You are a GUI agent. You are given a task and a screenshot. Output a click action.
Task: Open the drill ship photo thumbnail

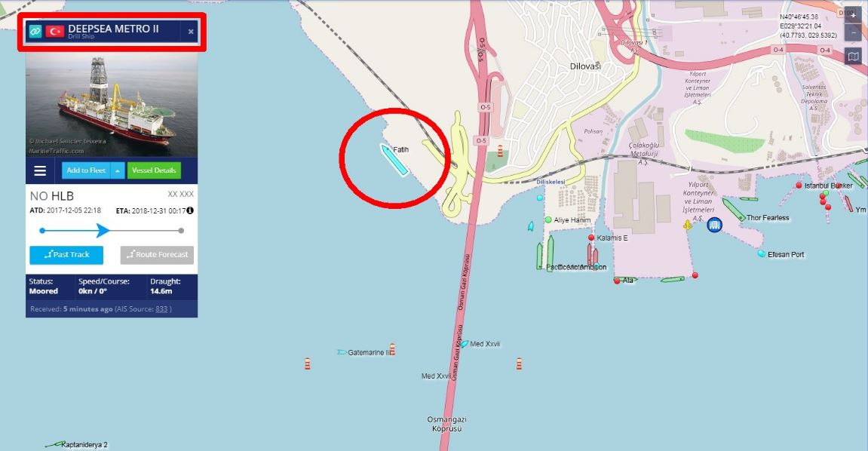[112, 105]
